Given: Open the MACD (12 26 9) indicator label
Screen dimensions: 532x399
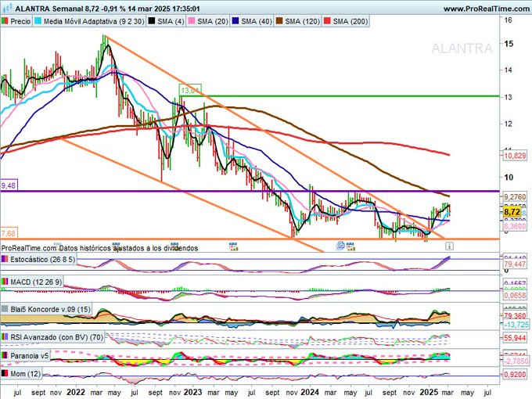Looking at the screenshot, I should 36,282.
